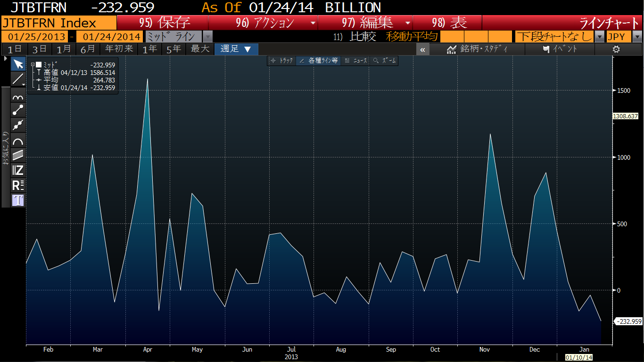
Task: Click the double-chevron collapse button
Action: click(422, 49)
